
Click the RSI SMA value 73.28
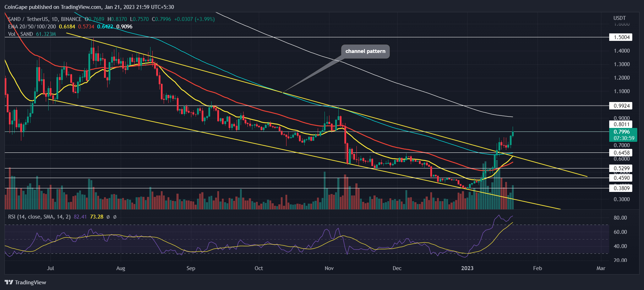[97, 216]
